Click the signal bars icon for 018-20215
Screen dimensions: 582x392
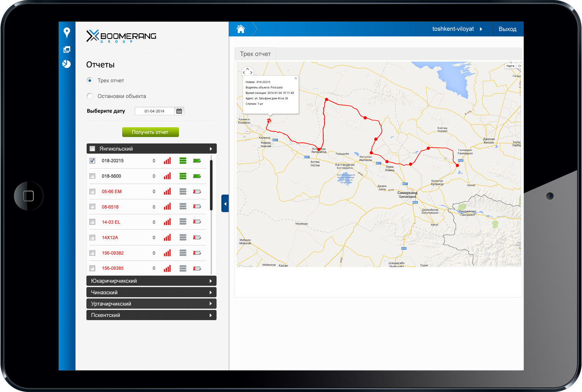[x=167, y=161]
